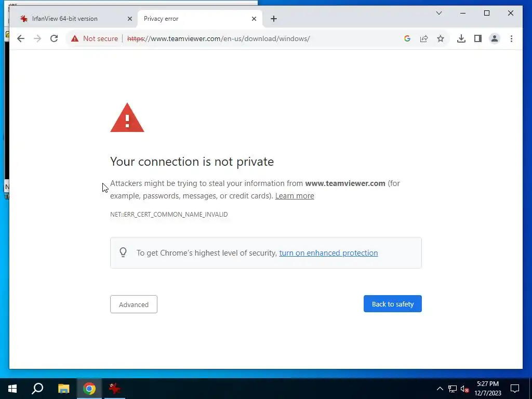Open the clock showing 5:27 PM

click(488, 389)
